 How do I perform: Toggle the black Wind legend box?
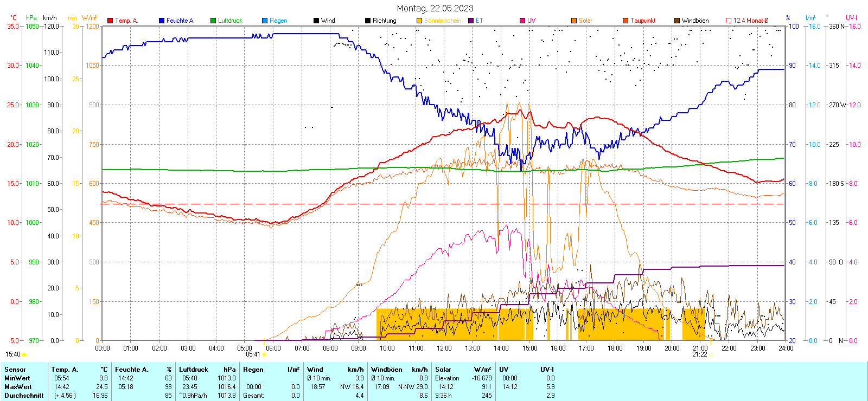pos(316,21)
